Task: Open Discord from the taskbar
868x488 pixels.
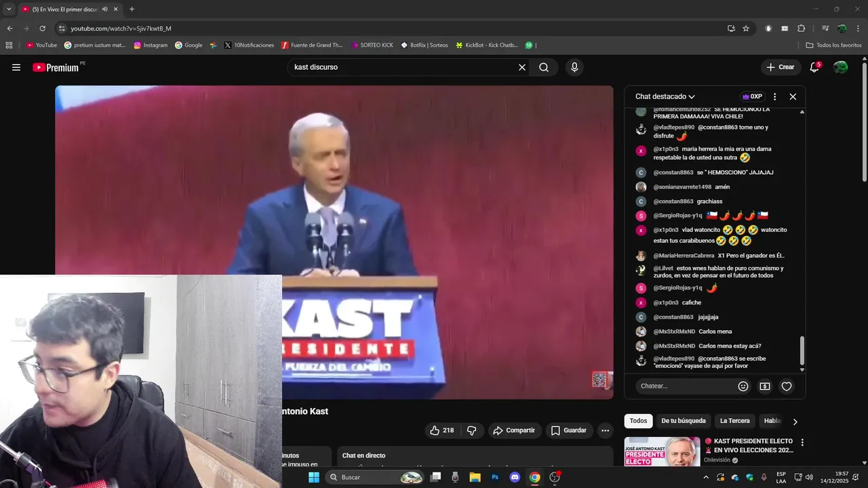Action: tap(515, 477)
